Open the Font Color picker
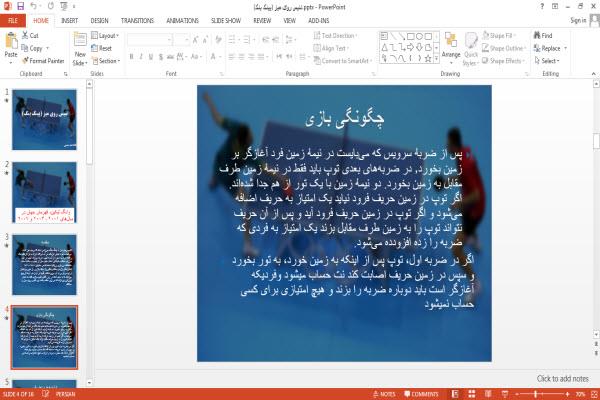The width and height of the screenshot is (600, 400). [x=214, y=57]
